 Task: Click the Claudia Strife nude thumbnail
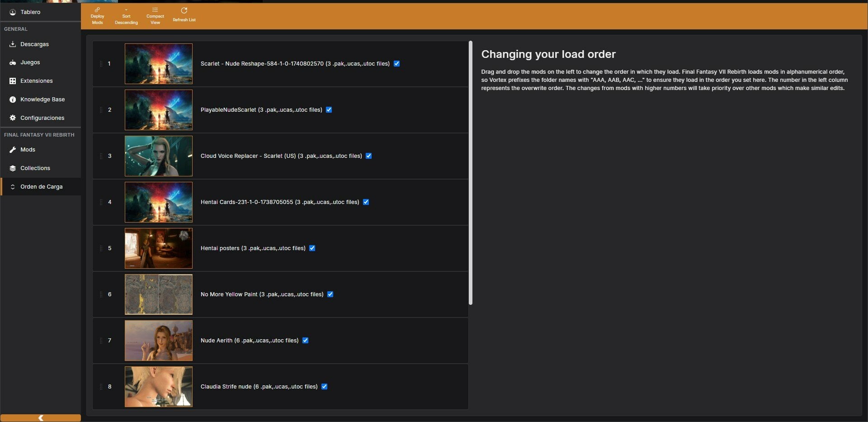pos(159,387)
